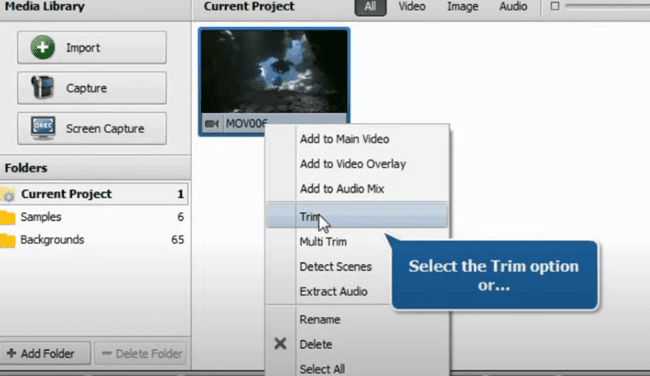650x376 pixels.
Task: Click the Backgrounds item count 65
Action: tap(177, 240)
